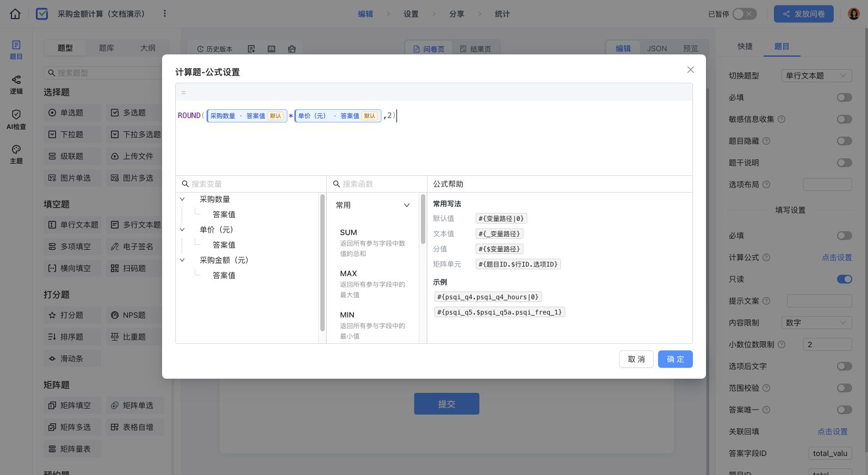Collapse the 单价（元） variable node

[x=182, y=230]
